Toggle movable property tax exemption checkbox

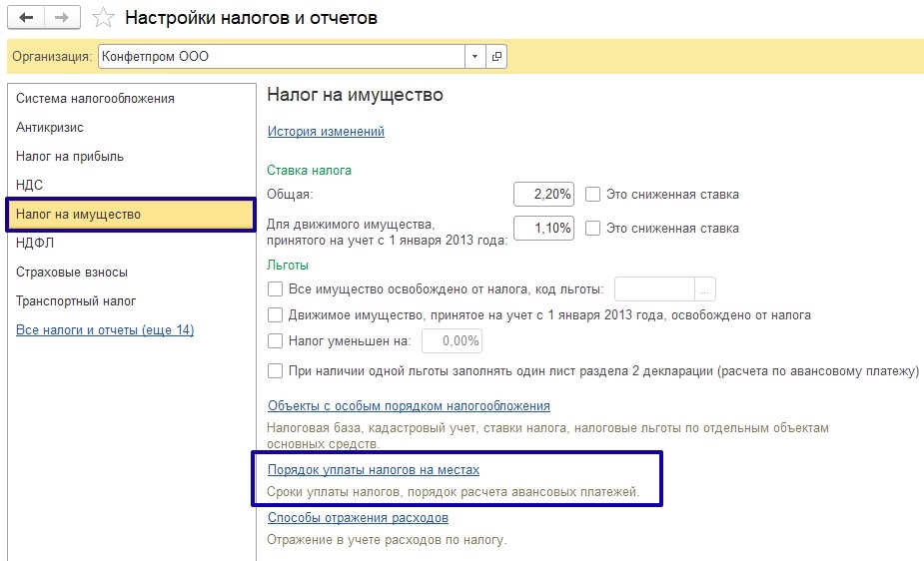pyautogui.click(x=276, y=315)
